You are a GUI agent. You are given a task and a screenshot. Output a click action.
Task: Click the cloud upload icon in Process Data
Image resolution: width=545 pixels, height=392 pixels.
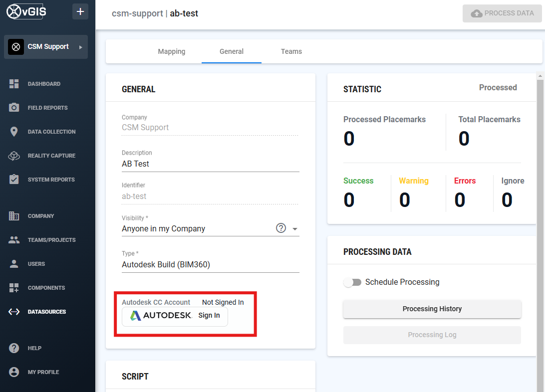click(476, 13)
